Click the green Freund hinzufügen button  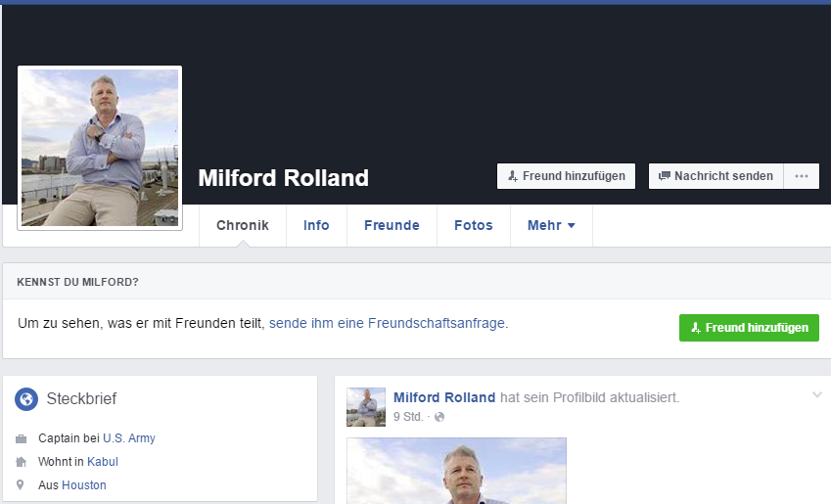point(749,328)
